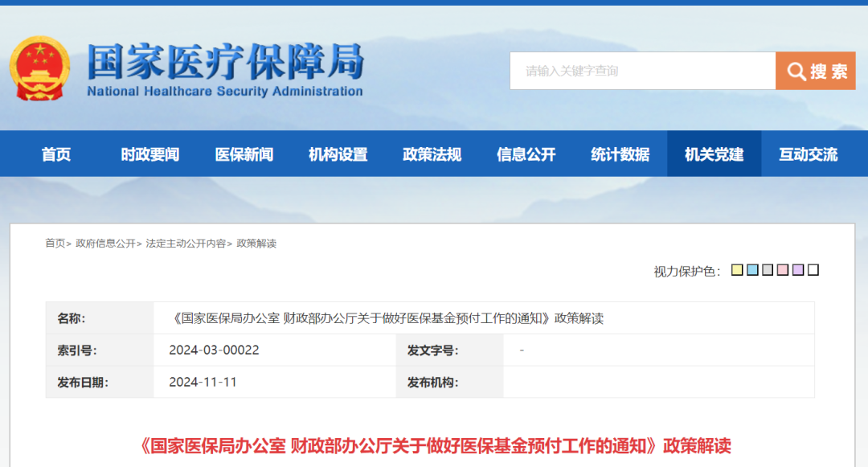This screenshot has height=467, width=868.
Task: Click the red article headline
Action: tap(435, 445)
